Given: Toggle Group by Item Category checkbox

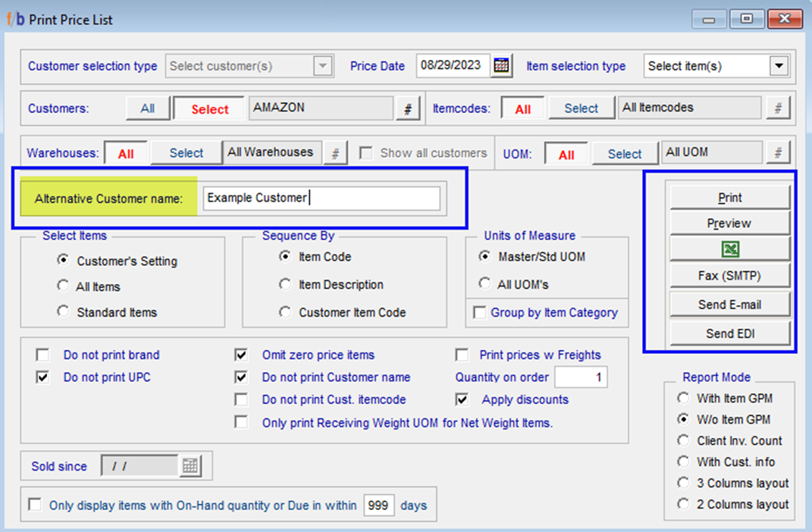Looking at the screenshot, I should (x=479, y=312).
